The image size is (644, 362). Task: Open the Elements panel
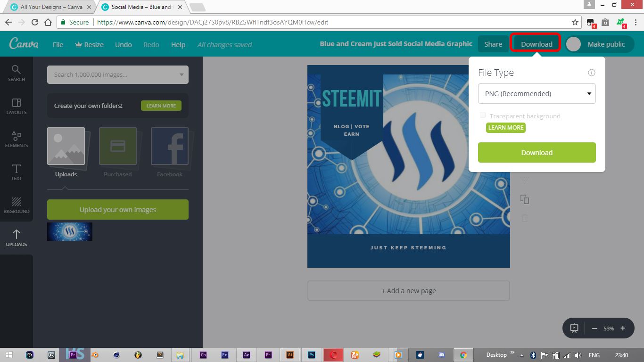[16, 139]
